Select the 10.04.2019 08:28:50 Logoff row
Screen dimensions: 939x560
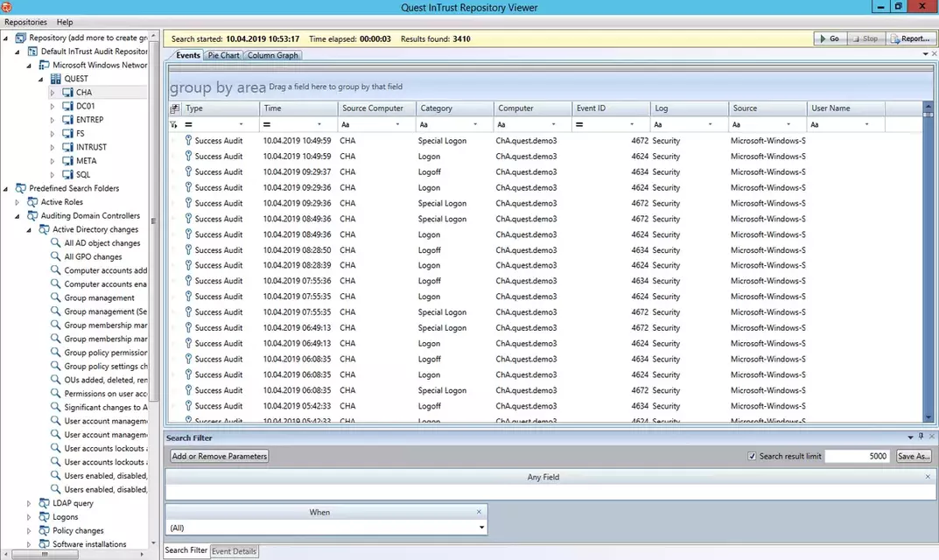coord(545,249)
